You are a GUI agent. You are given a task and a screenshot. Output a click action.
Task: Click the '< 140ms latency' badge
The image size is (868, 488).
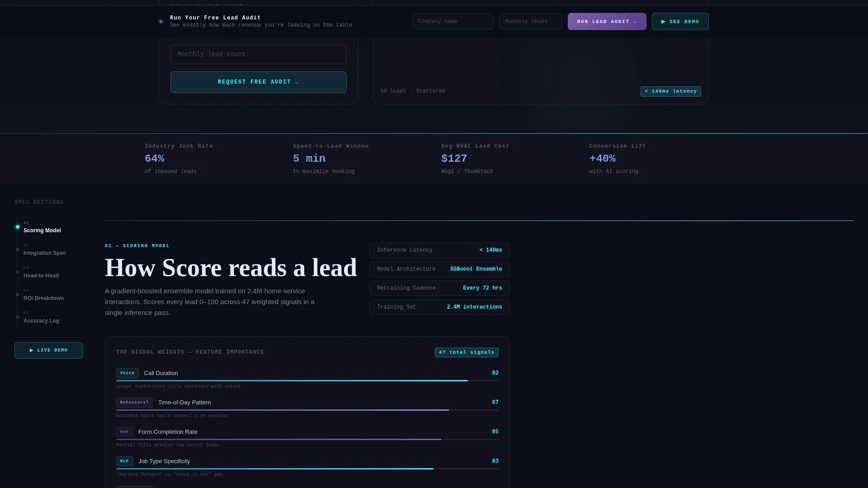point(670,91)
